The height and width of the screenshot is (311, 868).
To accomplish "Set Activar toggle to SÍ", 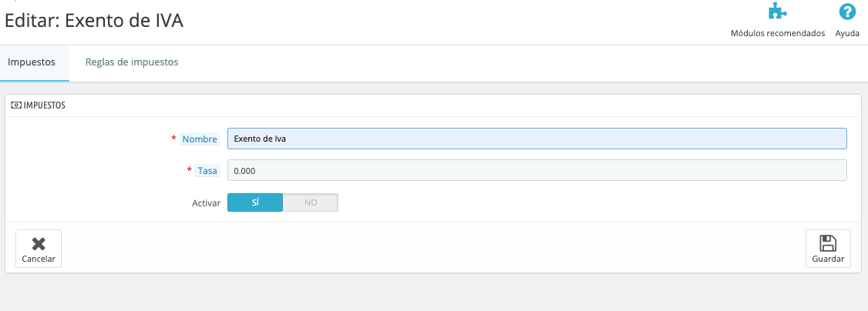I will [255, 202].
